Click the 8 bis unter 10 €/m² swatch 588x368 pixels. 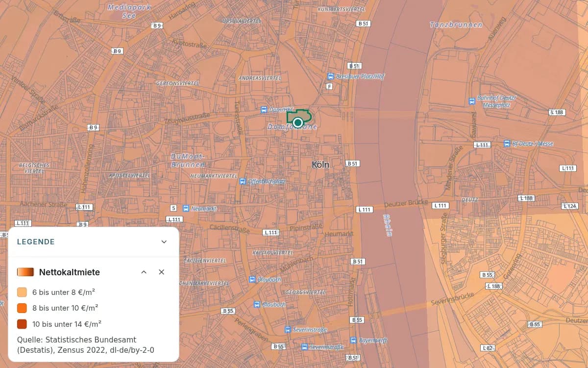click(22, 308)
